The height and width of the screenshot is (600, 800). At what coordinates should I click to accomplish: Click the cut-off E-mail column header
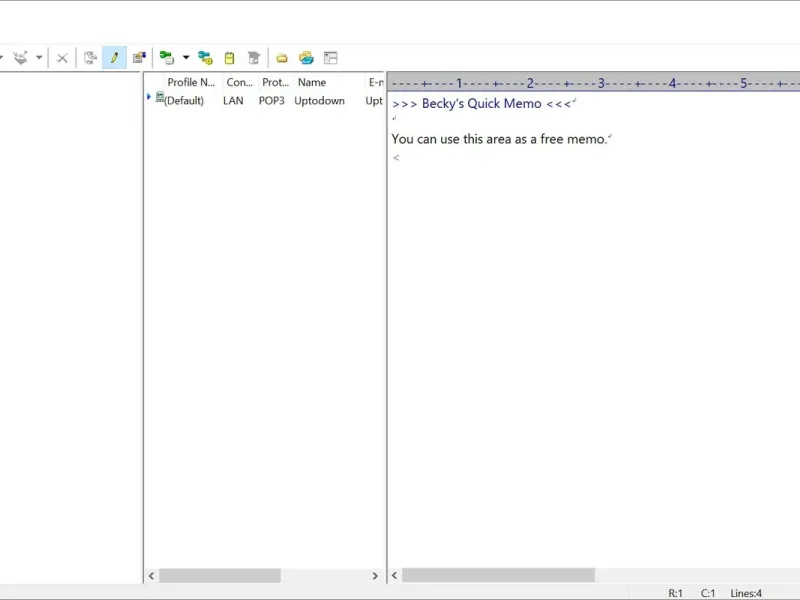pyautogui.click(x=376, y=82)
